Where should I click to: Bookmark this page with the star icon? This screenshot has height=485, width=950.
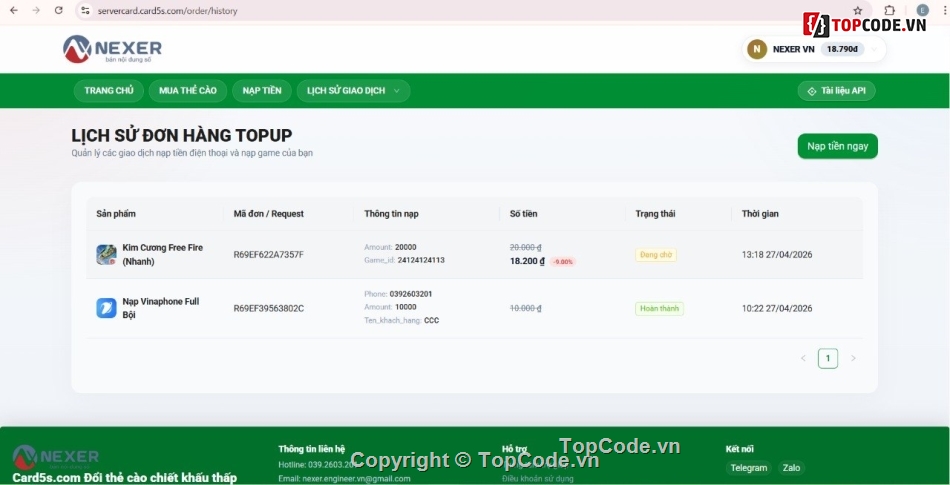pyautogui.click(x=857, y=10)
